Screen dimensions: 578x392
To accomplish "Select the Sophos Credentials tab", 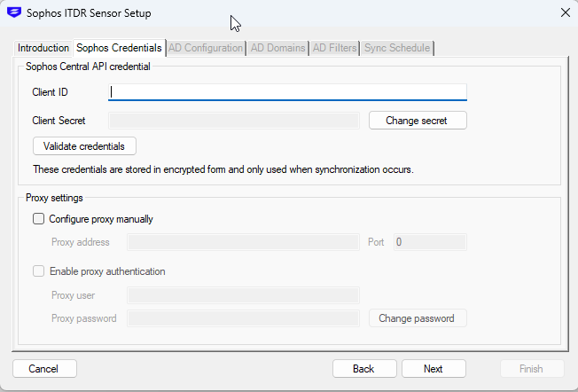I will pyautogui.click(x=119, y=48).
